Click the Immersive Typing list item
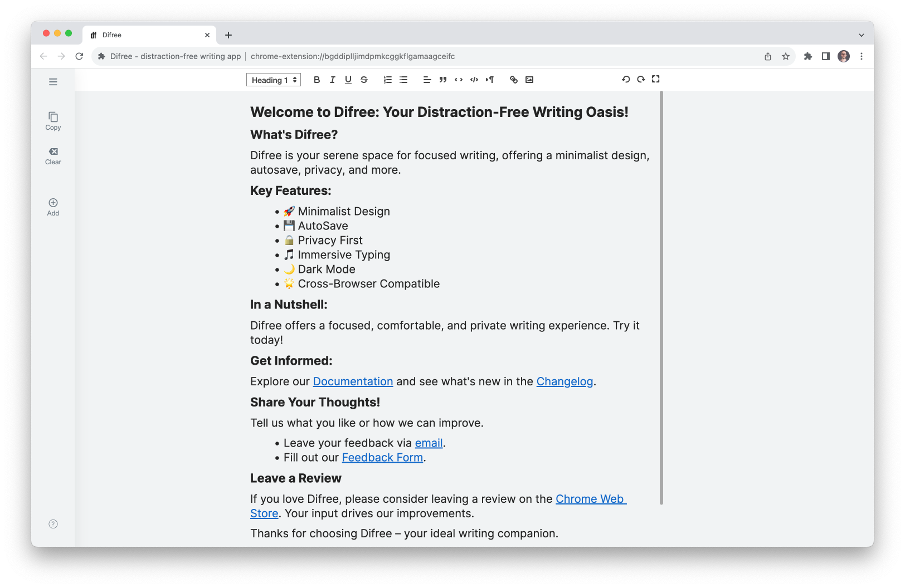 [337, 254]
